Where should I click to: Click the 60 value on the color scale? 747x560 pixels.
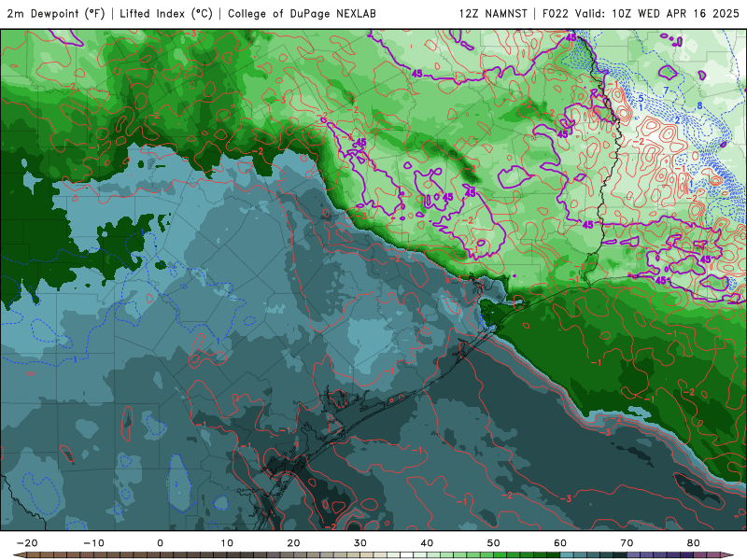click(x=560, y=543)
